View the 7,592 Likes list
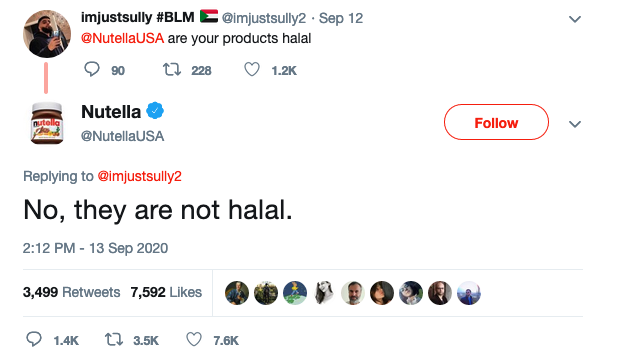The height and width of the screenshot is (360, 619). [x=166, y=292]
